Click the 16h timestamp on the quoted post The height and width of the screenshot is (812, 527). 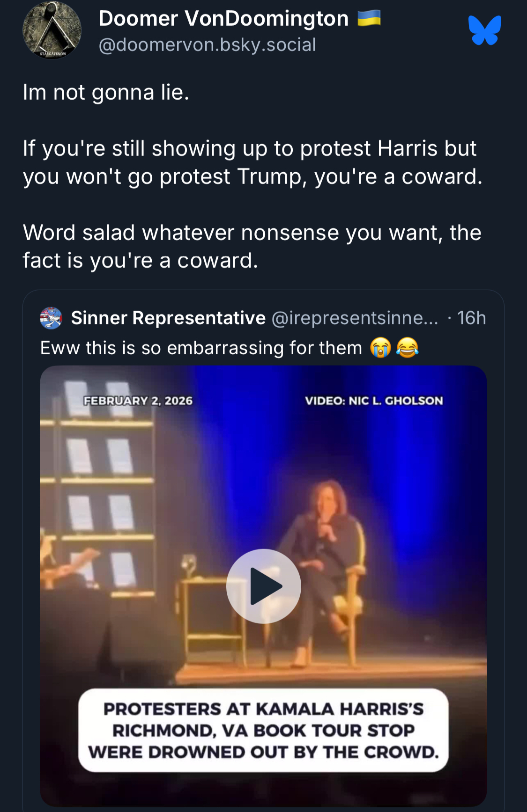tap(471, 318)
